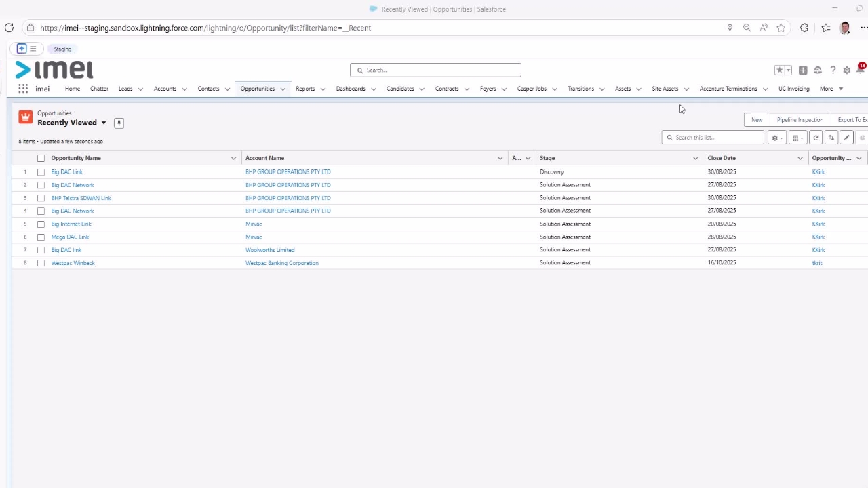Check the Westpac Winback row checkbox
This screenshot has width=868, height=488.
pos(41,263)
